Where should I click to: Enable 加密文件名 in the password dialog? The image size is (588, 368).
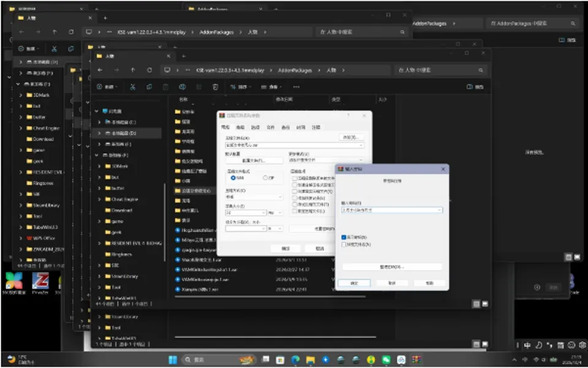344,245
